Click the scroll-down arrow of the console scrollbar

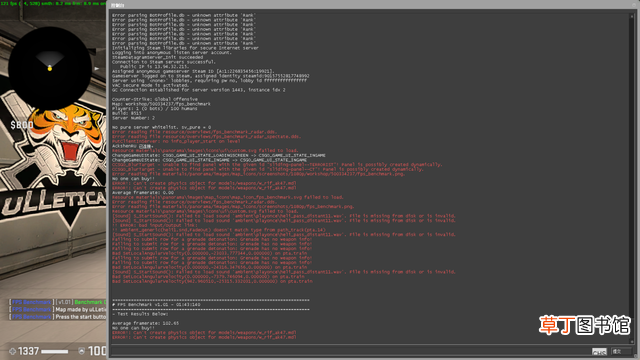point(632,342)
